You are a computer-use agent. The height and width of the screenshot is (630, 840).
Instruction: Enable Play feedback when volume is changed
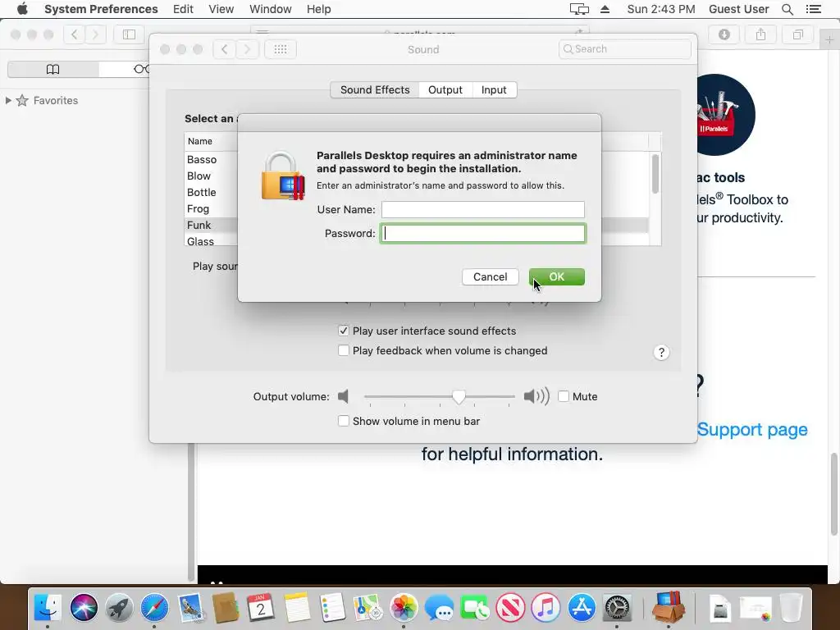coord(344,350)
